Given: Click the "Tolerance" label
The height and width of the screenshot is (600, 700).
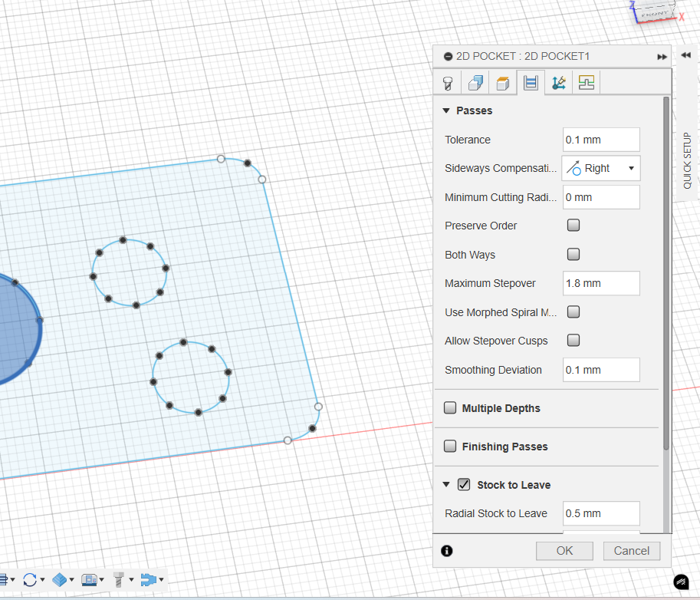Looking at the screenshot, I should pyautogui.click(x=468, y=140).
